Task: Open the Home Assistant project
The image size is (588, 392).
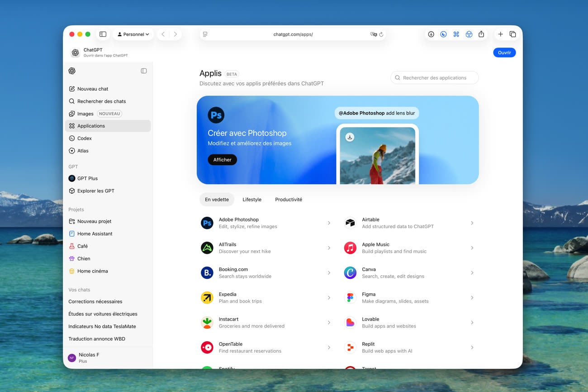Action: pyautogui.click(x=95, y=234)
